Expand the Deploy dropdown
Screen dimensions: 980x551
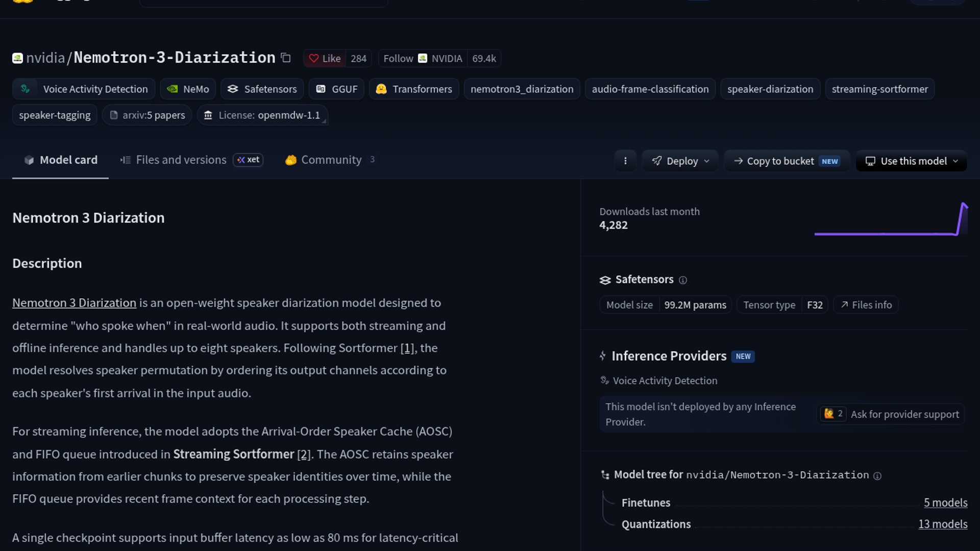point(680,161)
